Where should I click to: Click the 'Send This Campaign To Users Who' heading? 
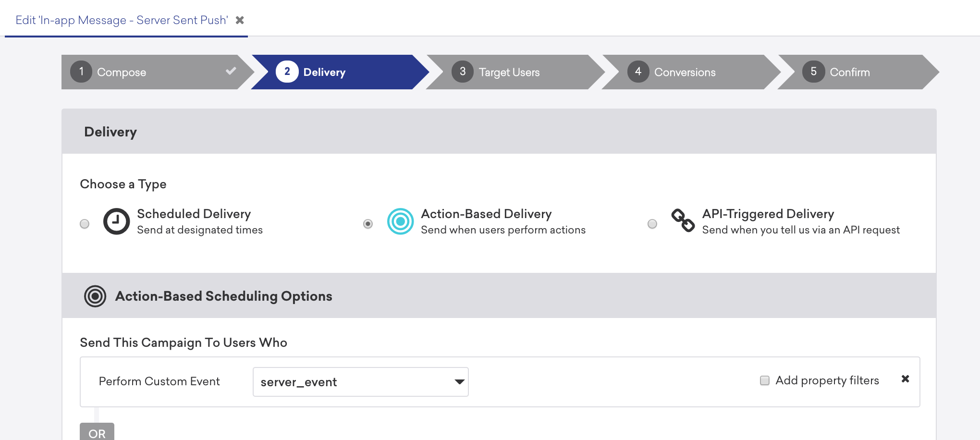pyautogui.click(x=184, y=342)
